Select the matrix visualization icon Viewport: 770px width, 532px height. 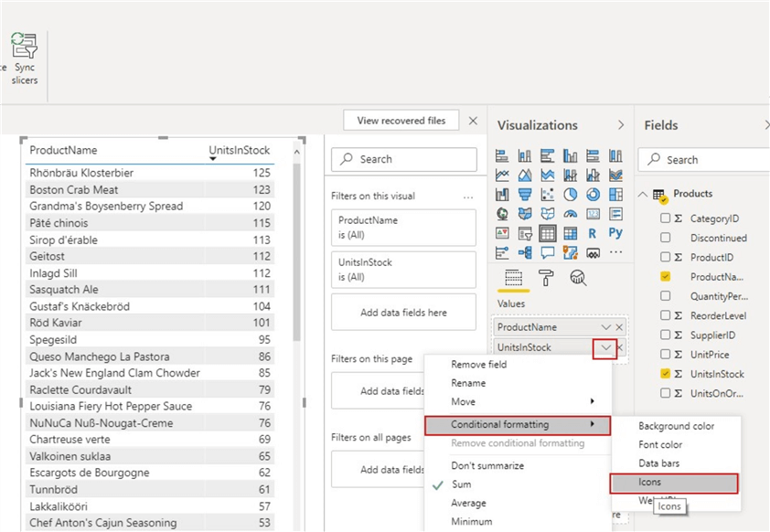pos(570,234)
